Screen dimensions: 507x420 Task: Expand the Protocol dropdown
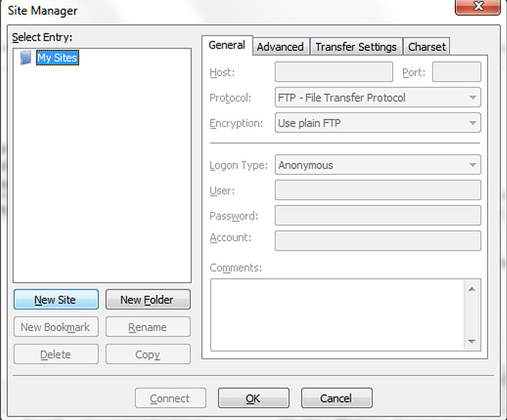377,97
